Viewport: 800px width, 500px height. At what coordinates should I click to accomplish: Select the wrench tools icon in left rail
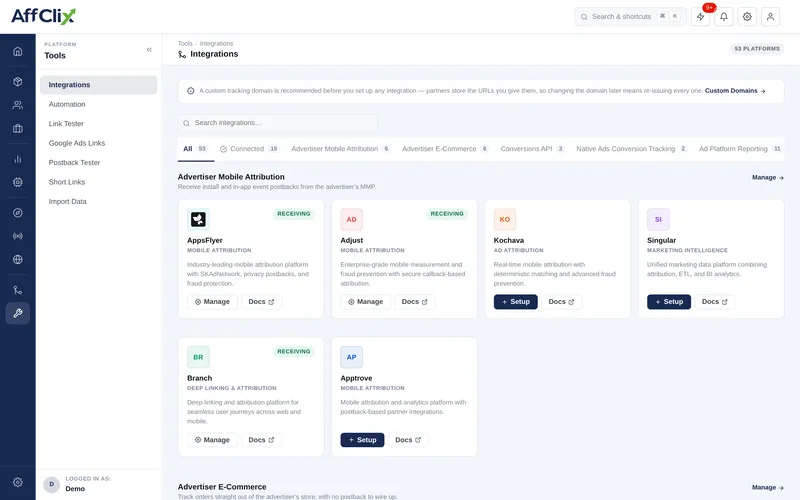coord(18,313)
